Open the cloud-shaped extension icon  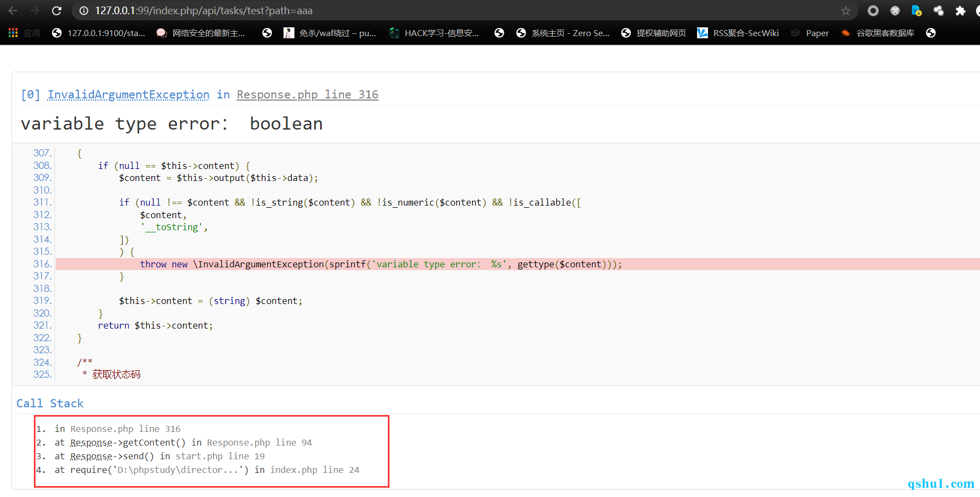point(938,10)
